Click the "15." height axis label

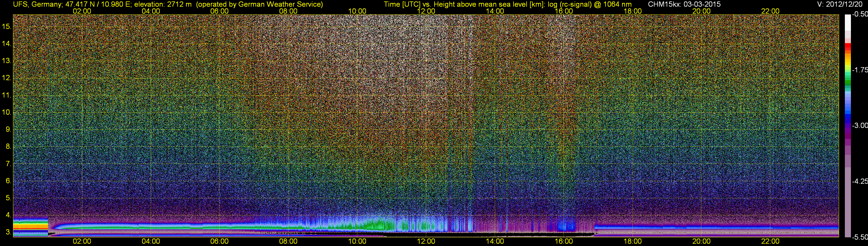pyautogui.click(x=6, y=26)
